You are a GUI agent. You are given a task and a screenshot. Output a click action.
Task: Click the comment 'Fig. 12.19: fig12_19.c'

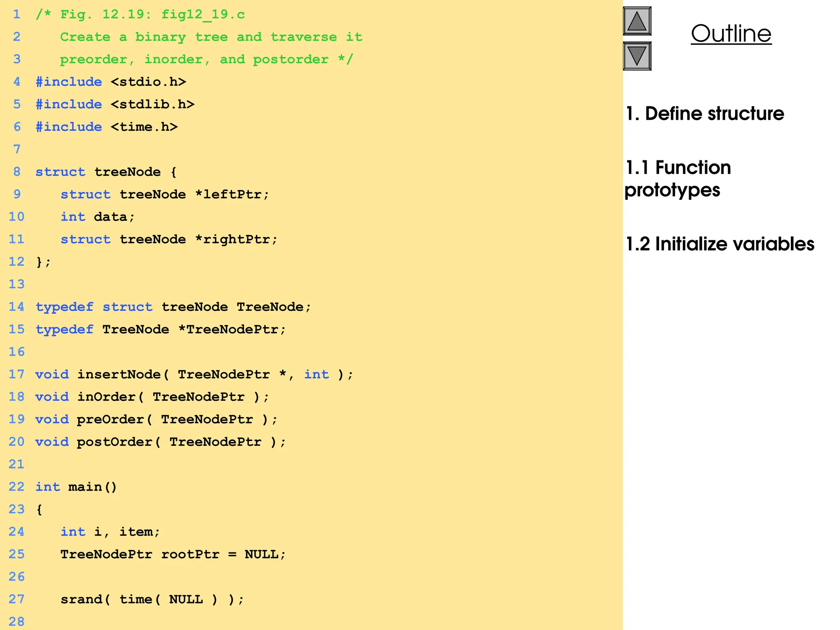point(153,15)
